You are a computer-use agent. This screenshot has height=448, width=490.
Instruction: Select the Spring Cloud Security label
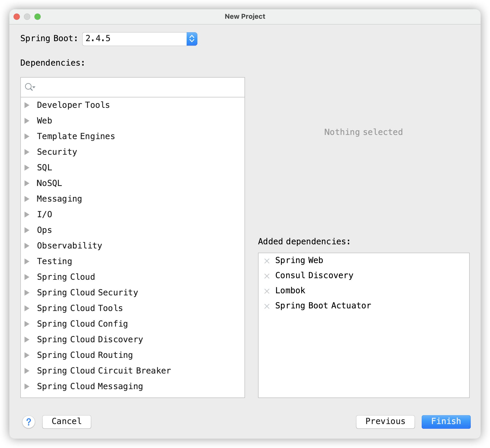(x=88, y=293)
